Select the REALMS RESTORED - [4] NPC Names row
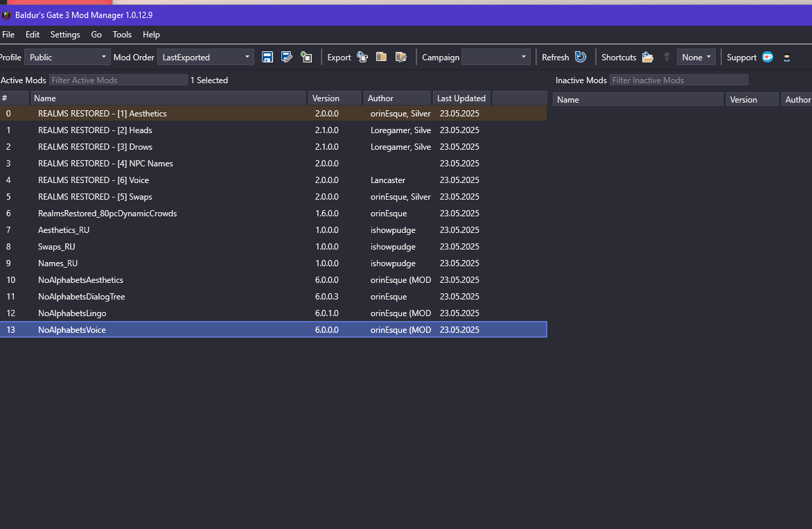Screen dimensions: 812x529 [274, 163]
